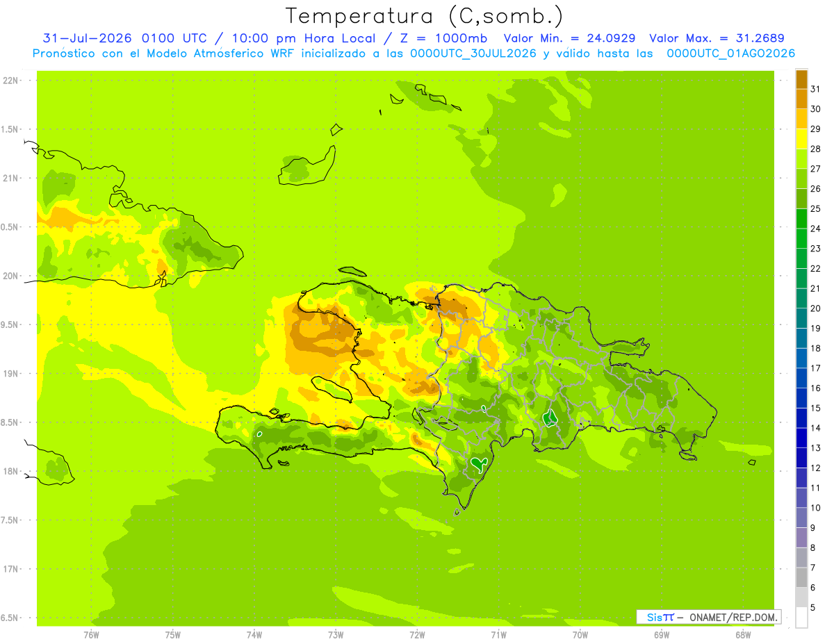Click 'Valor Min. = 24.0929' value

click(569, 38)
